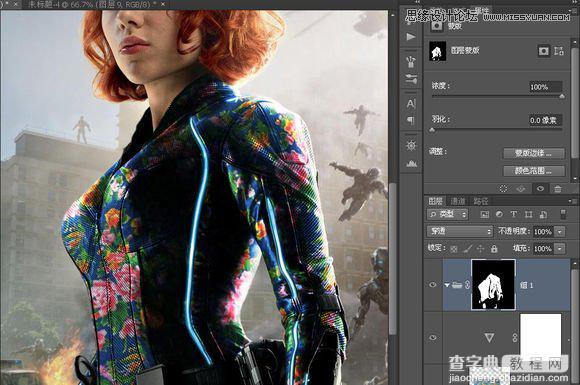Switch to the 通道 Channels tab
The height and width of the screenshot is (385, 580).
[x=458, y=201]
